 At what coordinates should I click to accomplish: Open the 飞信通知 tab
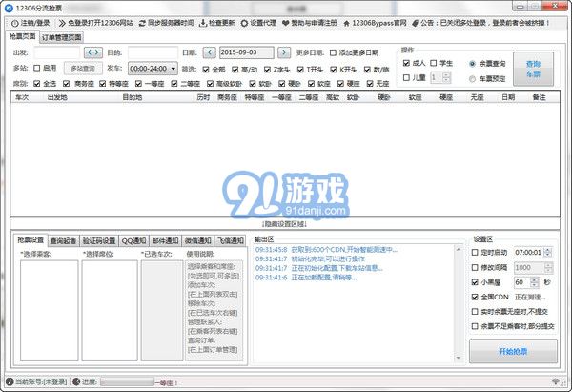(x=231, y=241)
